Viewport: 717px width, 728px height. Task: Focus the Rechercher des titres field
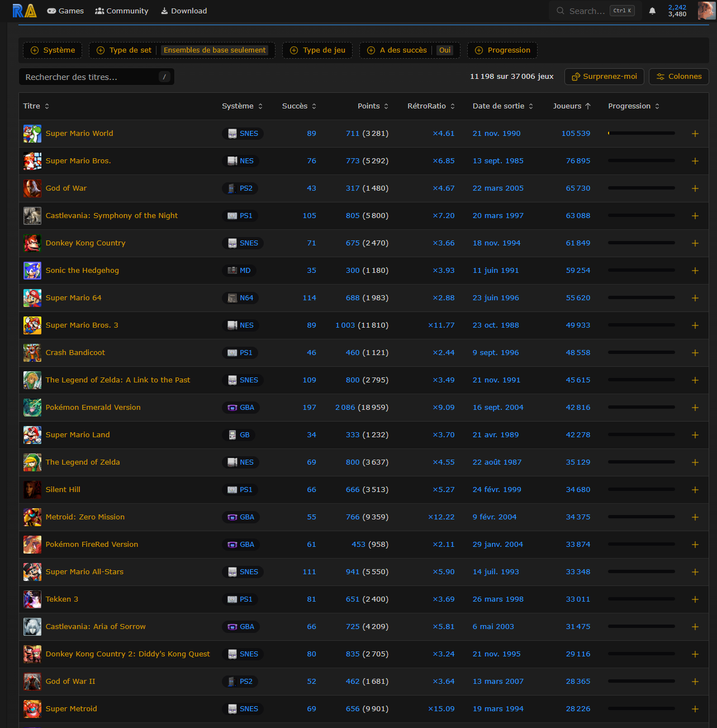coord(97,77)
